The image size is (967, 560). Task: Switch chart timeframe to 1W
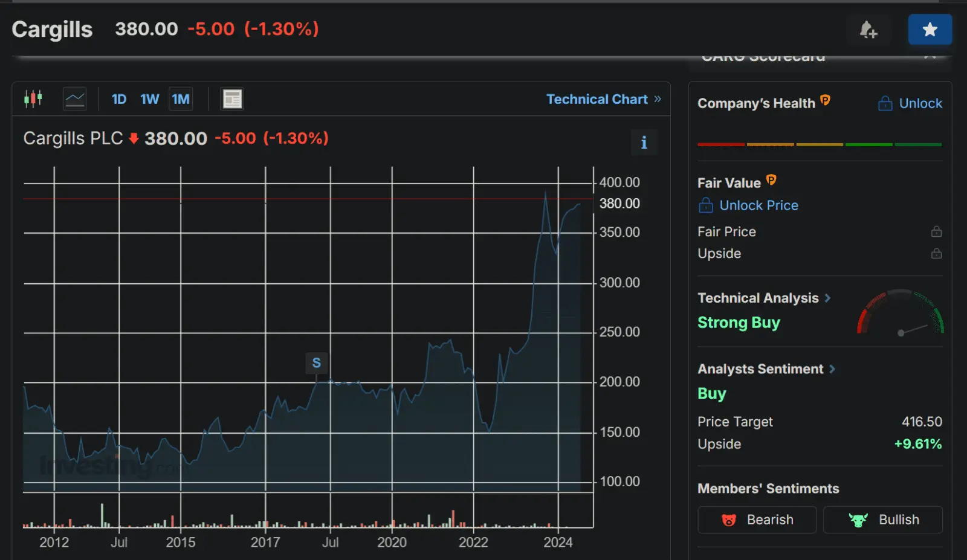click(149, 98)
